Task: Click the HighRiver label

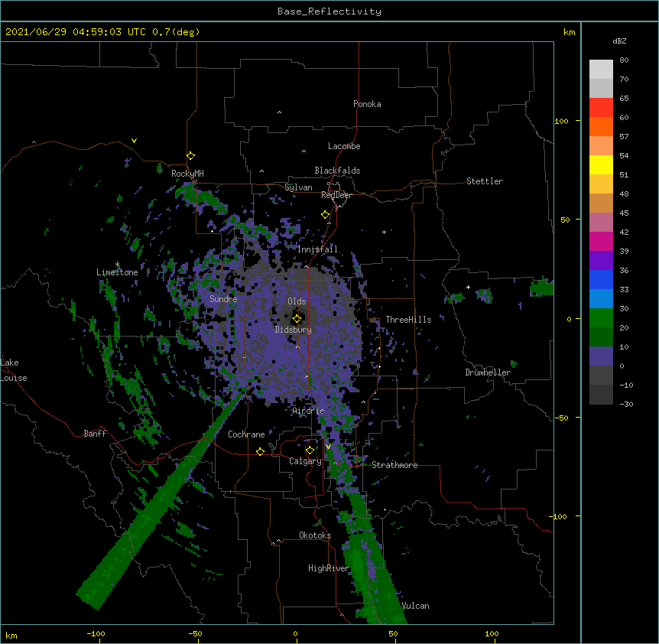Action: 329,568
